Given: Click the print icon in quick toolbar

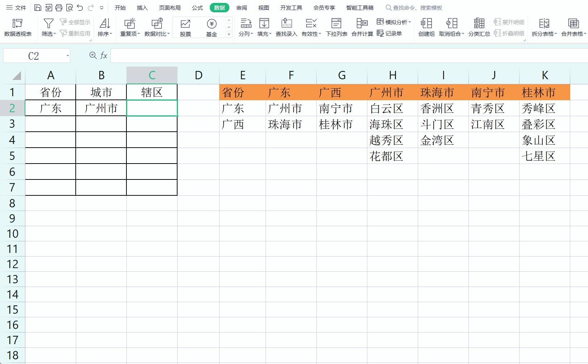Looking at the screenshot, I should [x=59, y=8].
